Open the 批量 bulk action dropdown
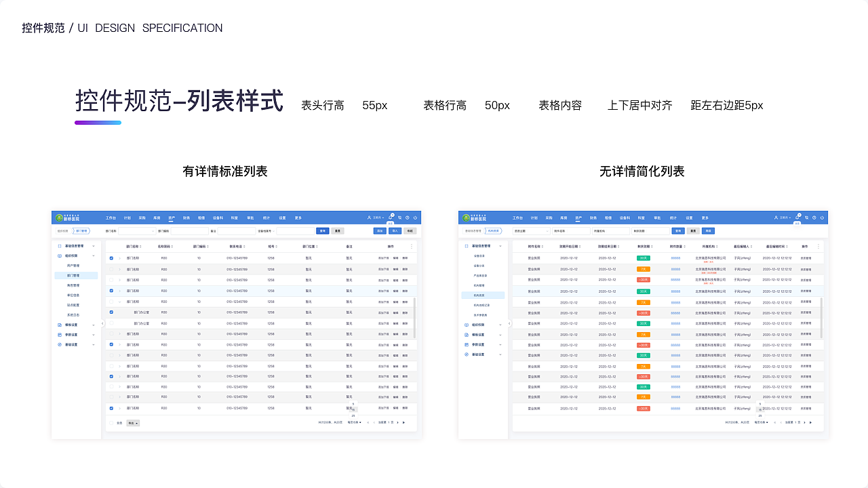 click(133, 423)
